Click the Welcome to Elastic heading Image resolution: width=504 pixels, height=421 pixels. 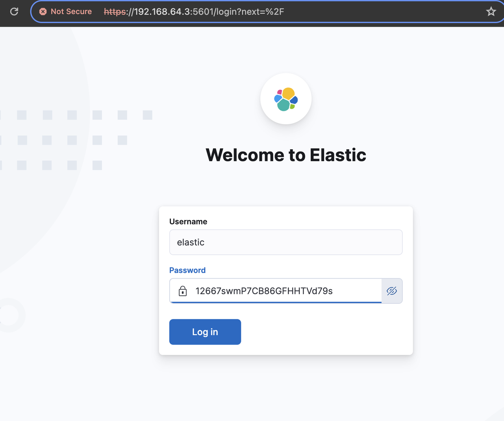tap(286, 155)
